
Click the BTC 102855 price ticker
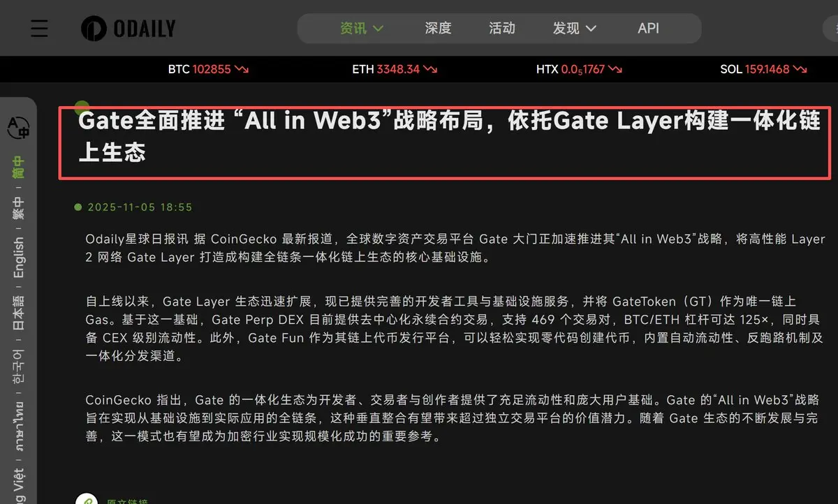pyautogui.click(x=208, y=69)
